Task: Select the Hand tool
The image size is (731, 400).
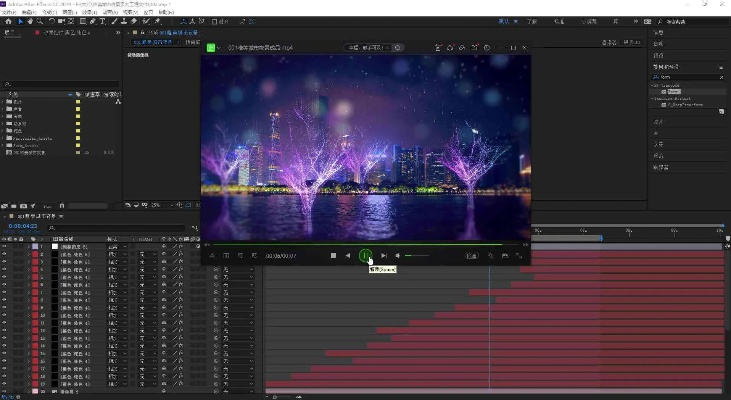Action: (29, 20)
